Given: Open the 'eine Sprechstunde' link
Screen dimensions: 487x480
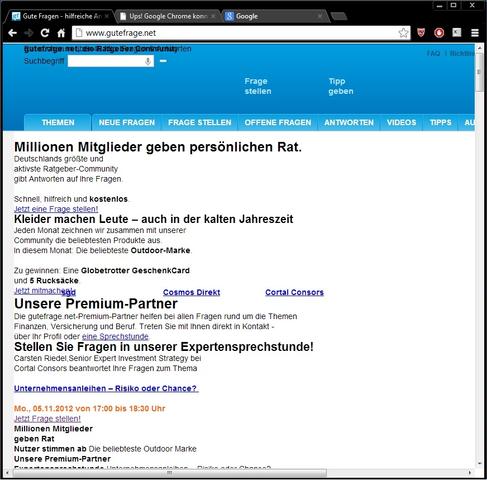Looking at the screenshot, I should point(115,336).
